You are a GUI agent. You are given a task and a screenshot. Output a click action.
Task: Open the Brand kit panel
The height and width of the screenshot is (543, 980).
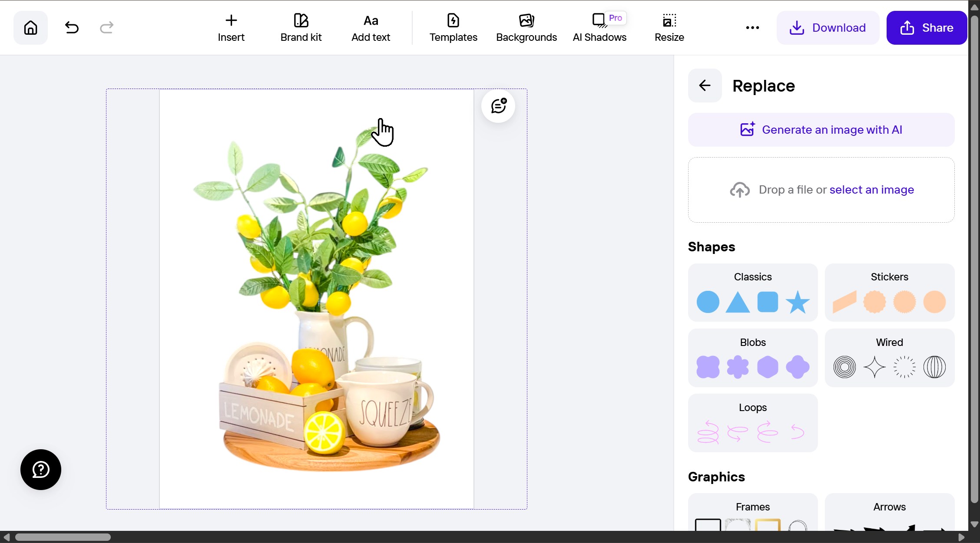(x=301, y=28)
